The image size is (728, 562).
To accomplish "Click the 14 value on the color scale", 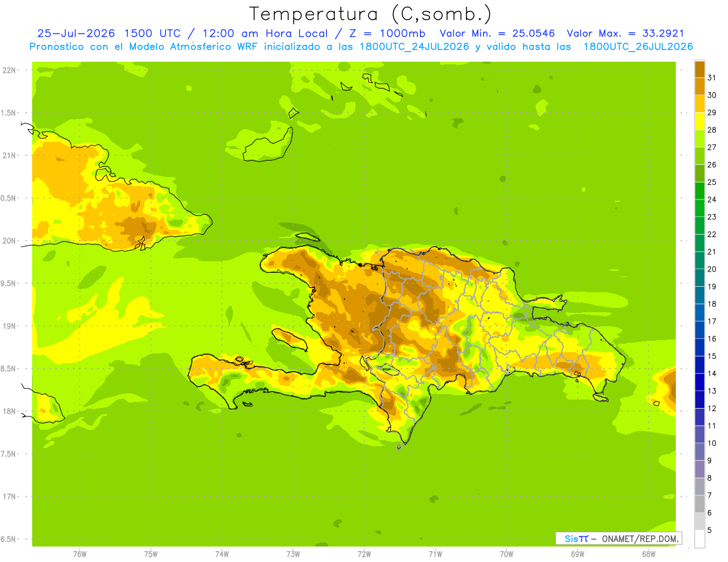I will click(712, 373).
